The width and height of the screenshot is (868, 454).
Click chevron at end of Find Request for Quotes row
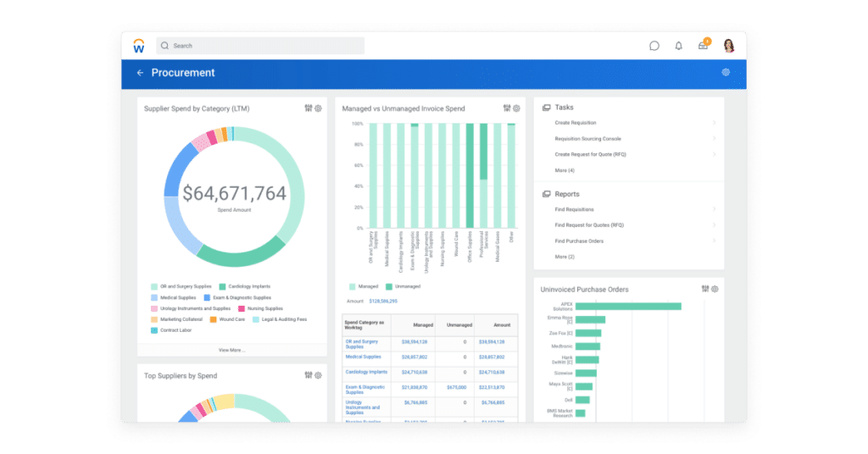coord(714,225)
